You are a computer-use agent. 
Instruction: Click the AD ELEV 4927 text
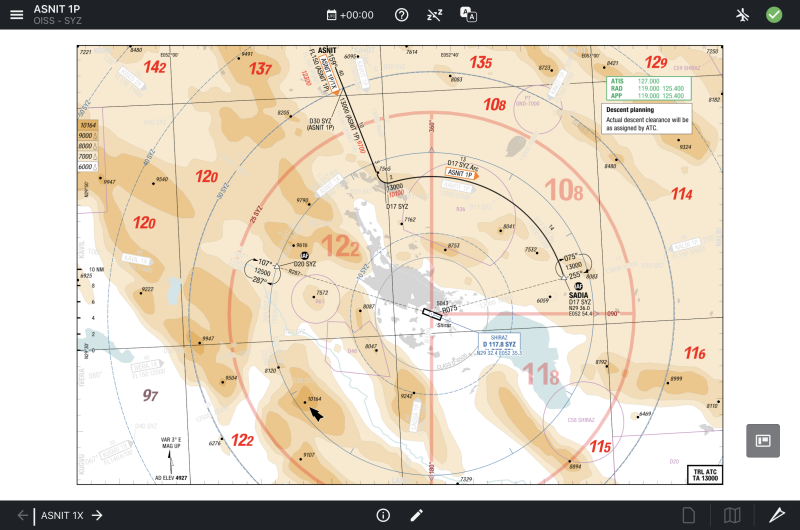point(171,478)
